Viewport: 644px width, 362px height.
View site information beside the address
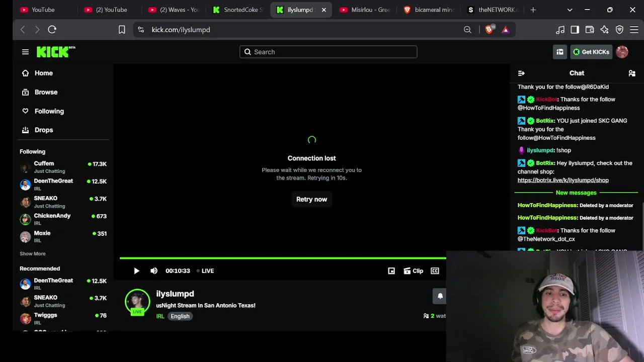pos(141,30)
